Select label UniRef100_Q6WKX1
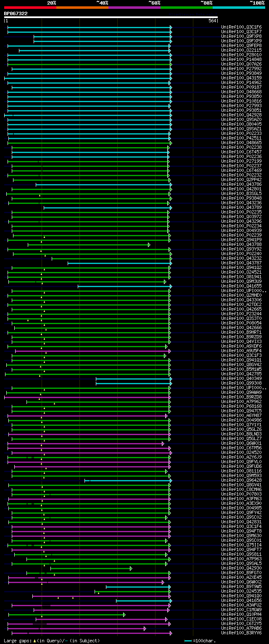This screenshot has width=269, height=644. pos(241,443)
